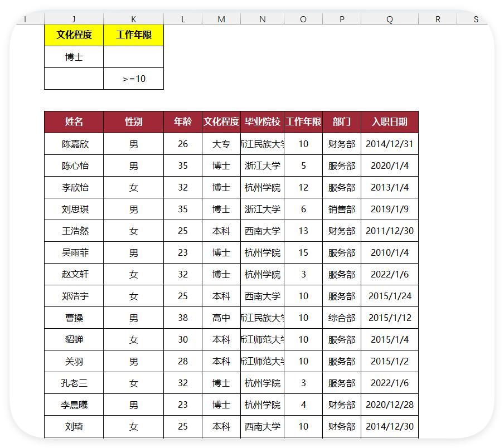Click 销售部 department cell
The height and width of the screenshot is (448, 504).
click(x=342, y=209)
